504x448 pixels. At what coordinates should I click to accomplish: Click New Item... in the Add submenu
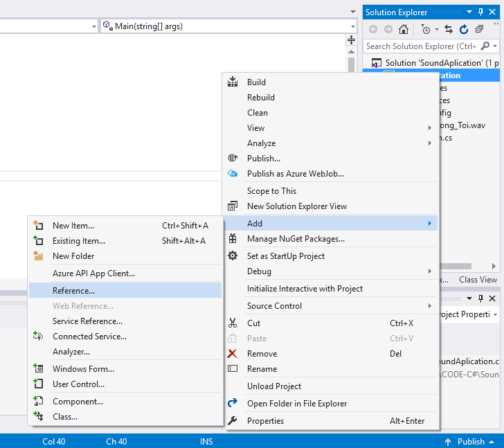[73, 225]
